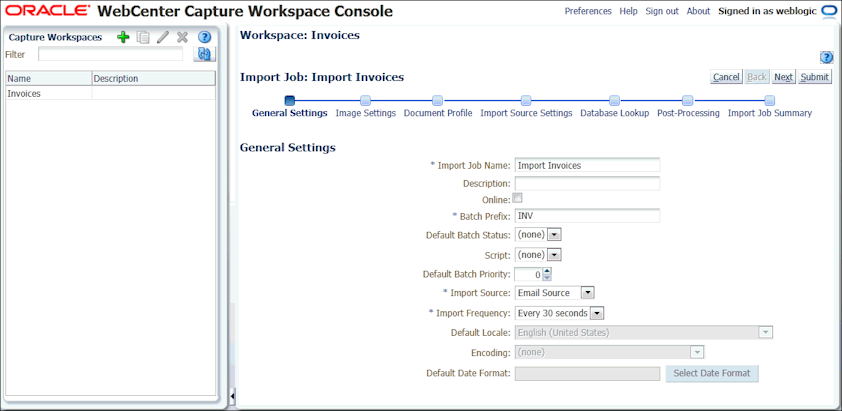Toggle the Online checkbox
This screenshot has width=842, height=411.
(518, 198)
